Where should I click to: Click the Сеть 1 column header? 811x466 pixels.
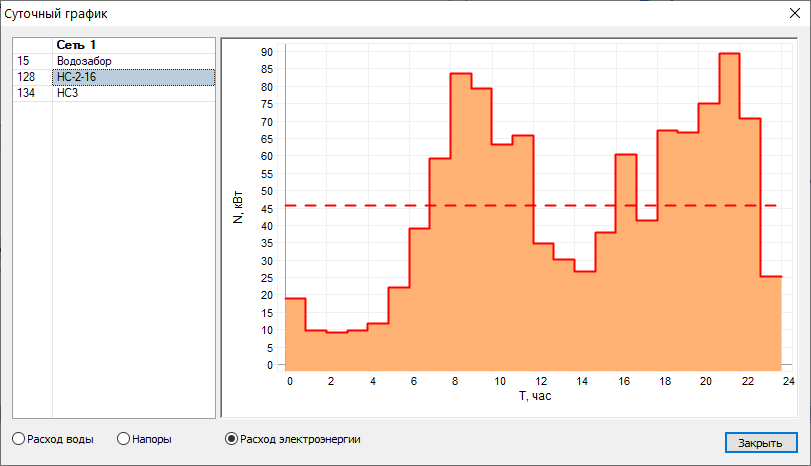click(76, 45)
